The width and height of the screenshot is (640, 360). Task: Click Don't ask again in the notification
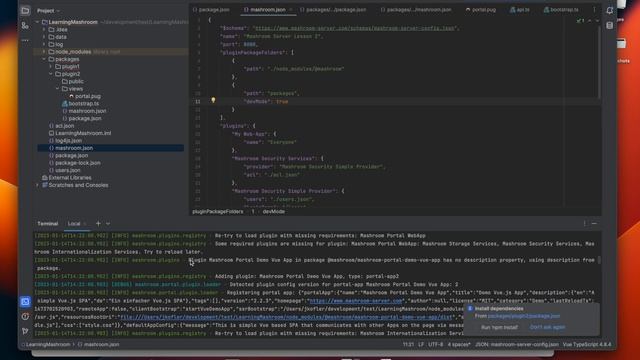click(547, 327)
